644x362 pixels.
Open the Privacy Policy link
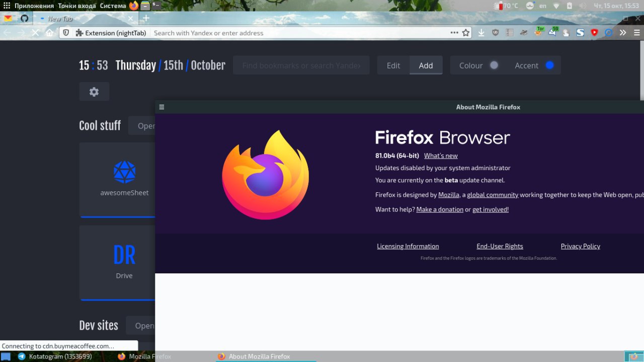[x=581, y=246]
